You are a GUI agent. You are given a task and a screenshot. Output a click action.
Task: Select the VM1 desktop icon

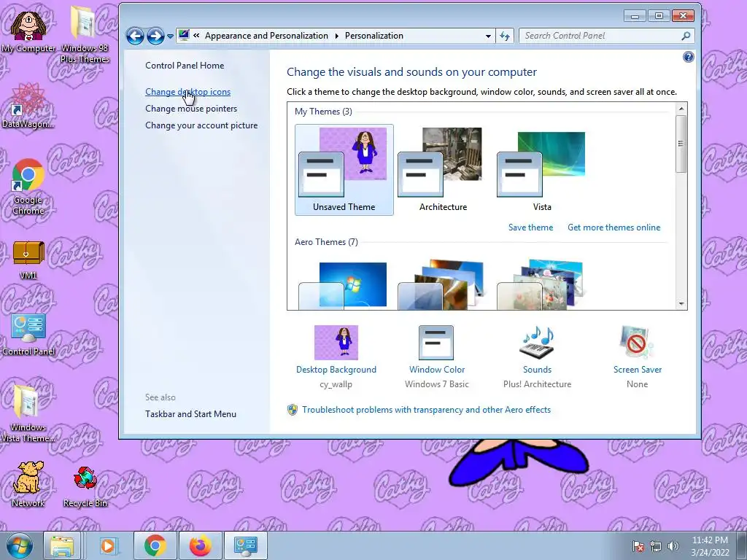(x=28, y=259)
